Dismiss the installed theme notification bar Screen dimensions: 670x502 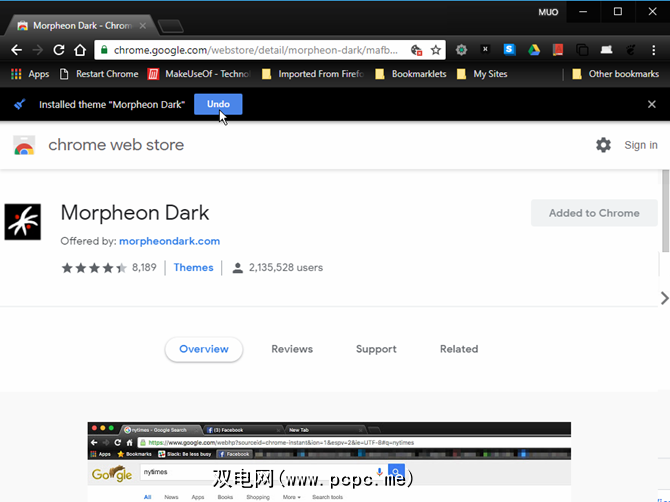[652, 104]
